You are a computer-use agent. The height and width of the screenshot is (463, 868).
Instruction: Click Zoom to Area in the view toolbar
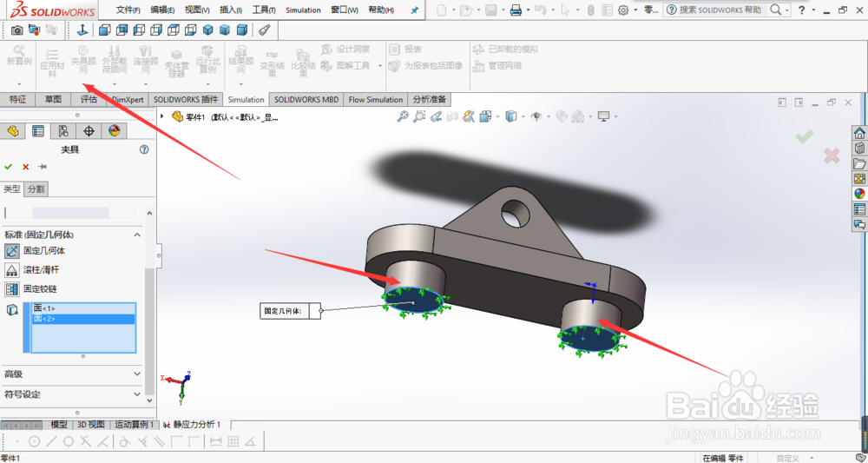click(419, 116)
